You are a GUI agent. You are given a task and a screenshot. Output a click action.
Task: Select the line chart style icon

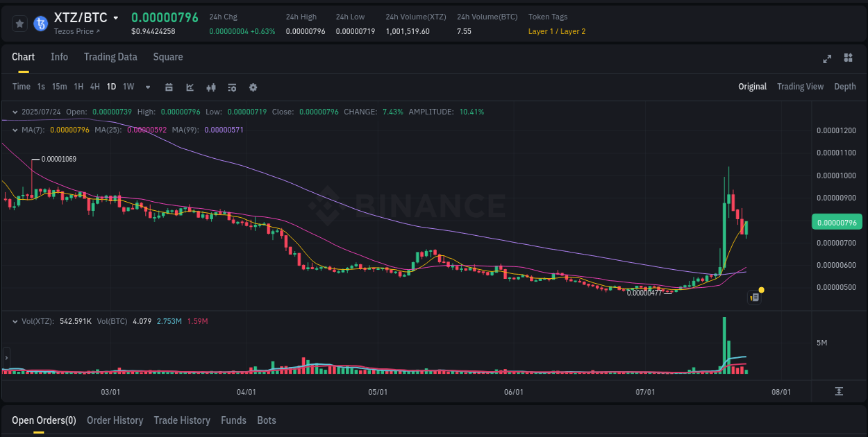pos(189,87)
